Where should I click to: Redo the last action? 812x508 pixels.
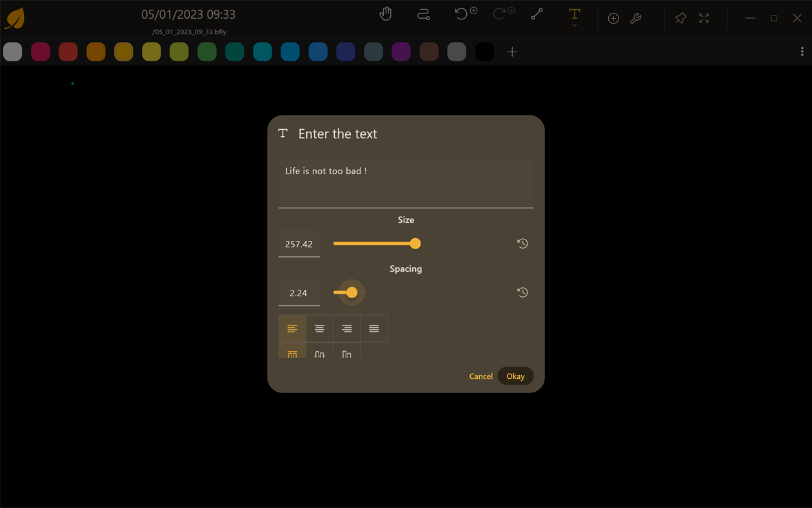tap(500, 14)
